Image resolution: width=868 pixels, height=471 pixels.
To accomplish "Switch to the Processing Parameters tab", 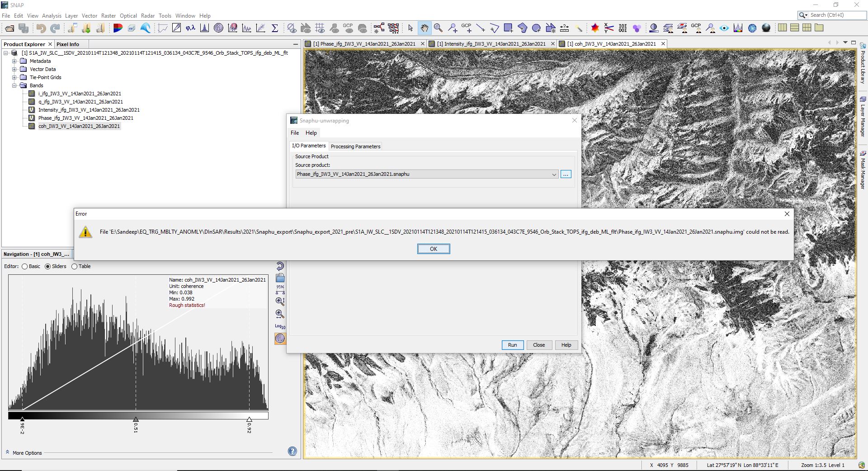I will point(355,146).
